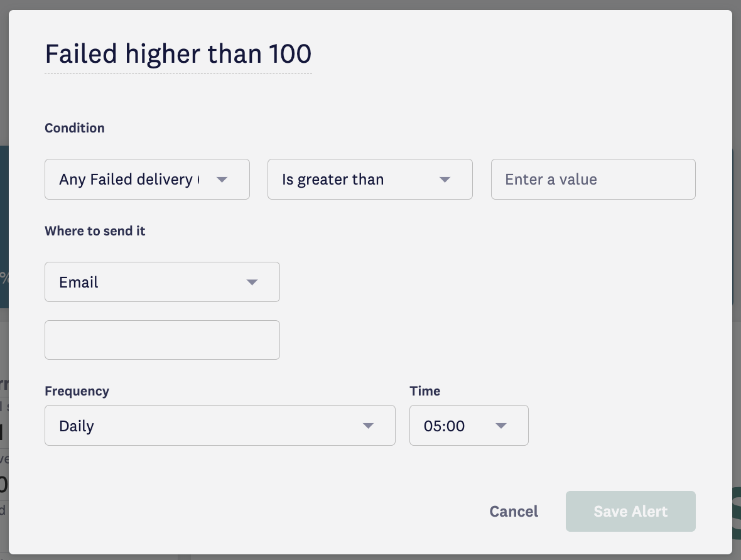Click the "Time" field label
Viewport: 741px width, 560px height.
pyautogui.click(x=425, y=391)
